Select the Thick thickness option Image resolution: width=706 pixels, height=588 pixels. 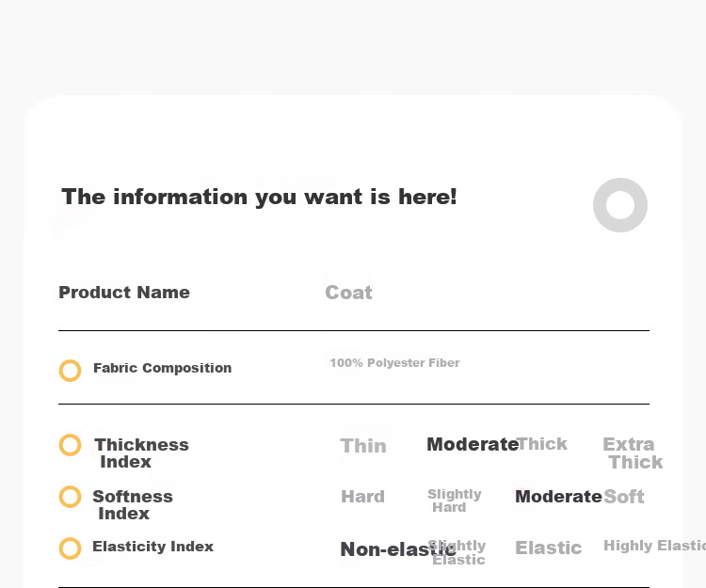(x=542, y=444)
